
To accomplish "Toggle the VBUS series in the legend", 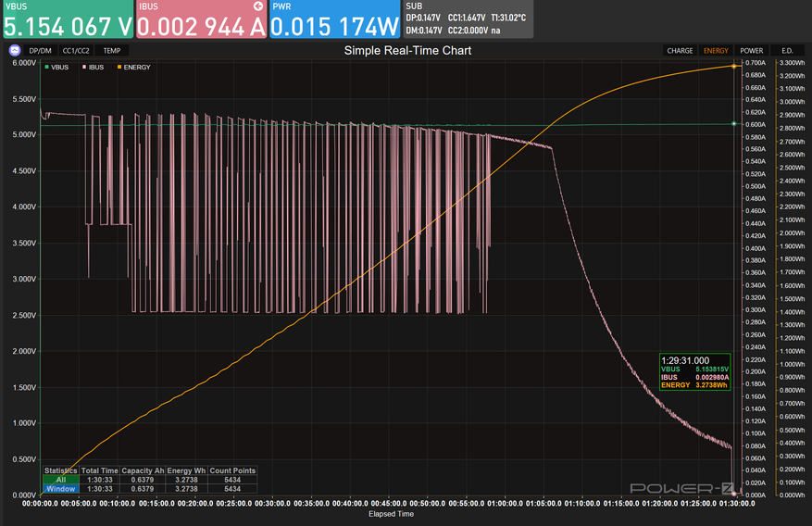I will [x=57, y=68].
